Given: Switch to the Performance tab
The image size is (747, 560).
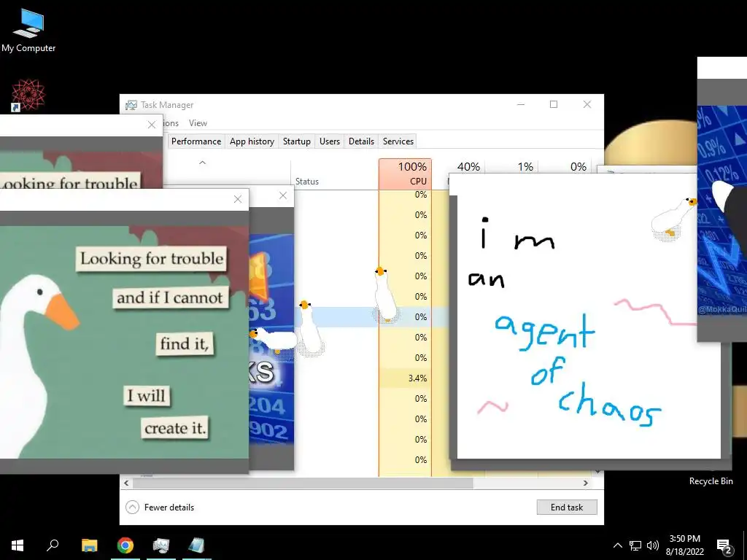Looking at the screenshot, I should (x=196, y=141).
